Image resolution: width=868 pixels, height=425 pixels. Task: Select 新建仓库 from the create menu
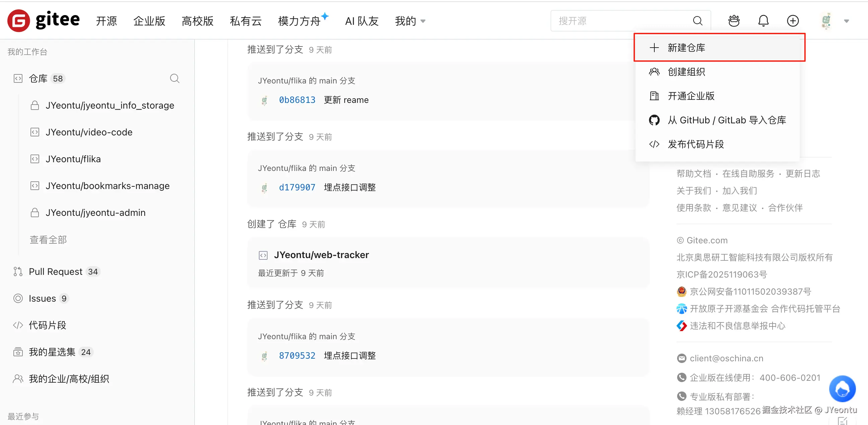686,48
